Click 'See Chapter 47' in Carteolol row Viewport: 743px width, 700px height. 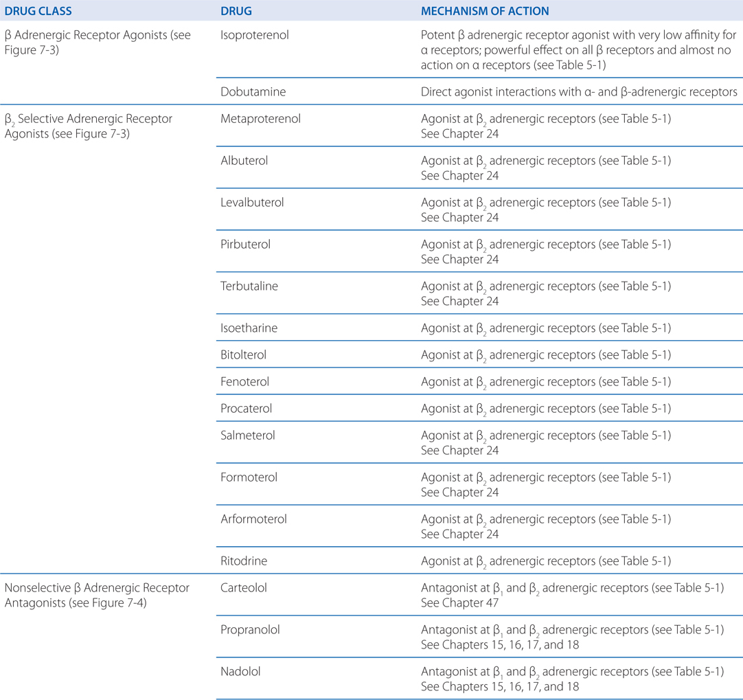(x=459, y=603)
